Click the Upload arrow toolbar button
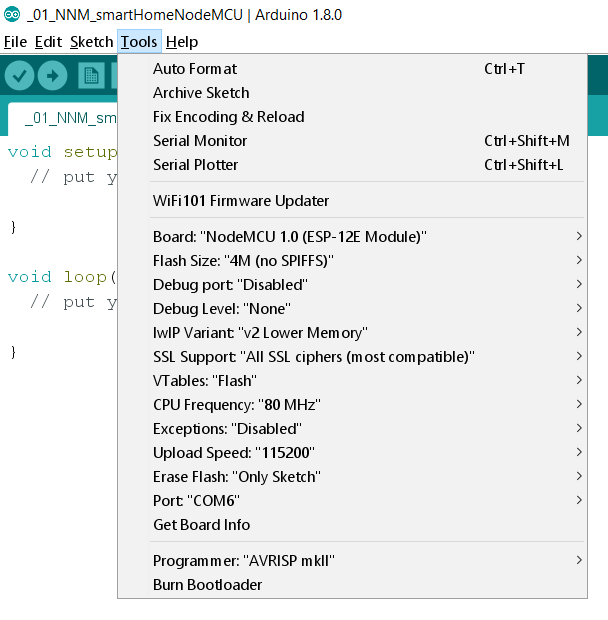 coord(53,76)
